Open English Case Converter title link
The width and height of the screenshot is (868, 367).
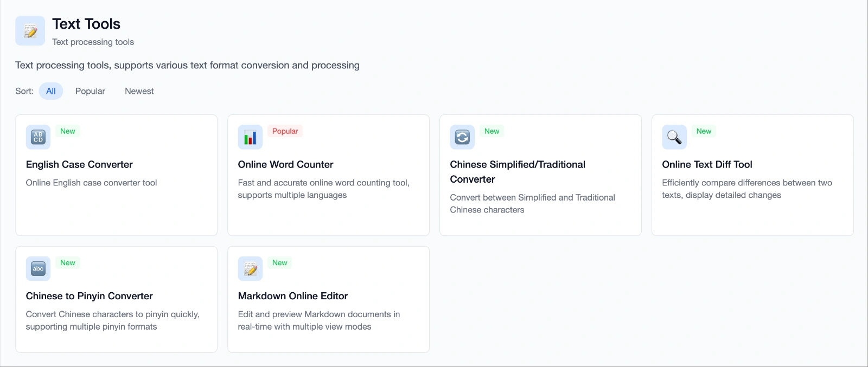point(79,164)
